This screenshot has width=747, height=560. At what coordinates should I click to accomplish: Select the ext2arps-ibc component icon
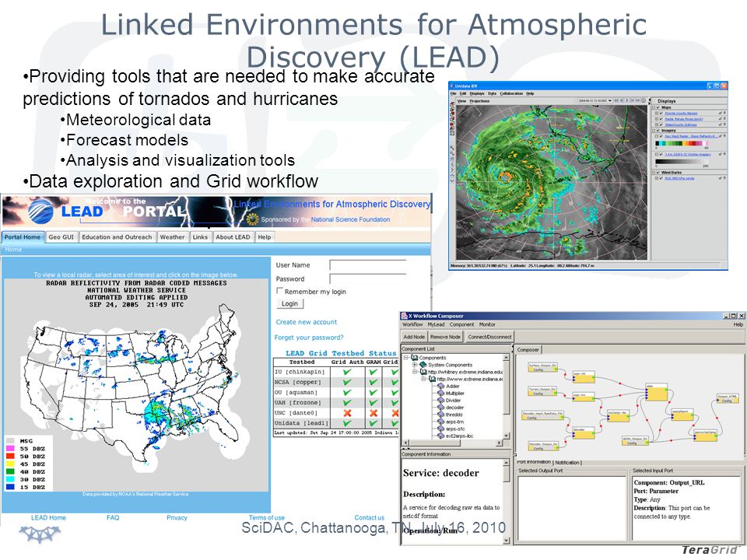pos(440,436)
